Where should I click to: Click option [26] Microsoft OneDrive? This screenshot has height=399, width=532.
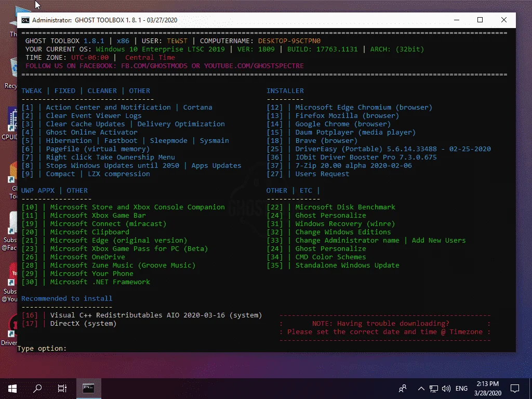coord(73,257)
